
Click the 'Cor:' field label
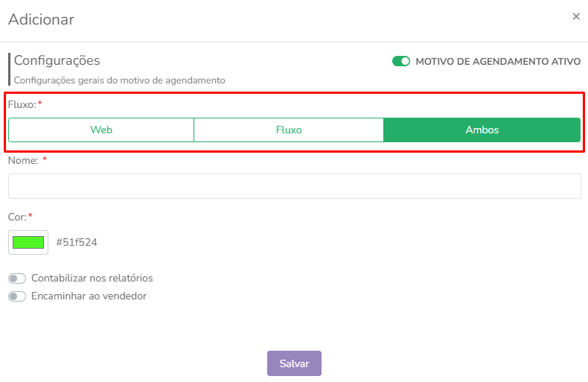(17, 217)
